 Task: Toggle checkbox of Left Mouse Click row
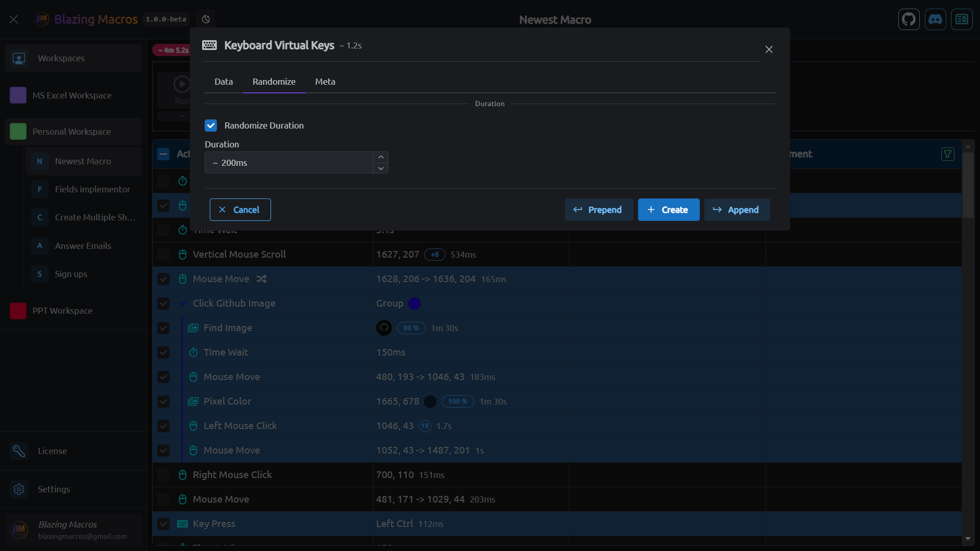click(163, 426)
